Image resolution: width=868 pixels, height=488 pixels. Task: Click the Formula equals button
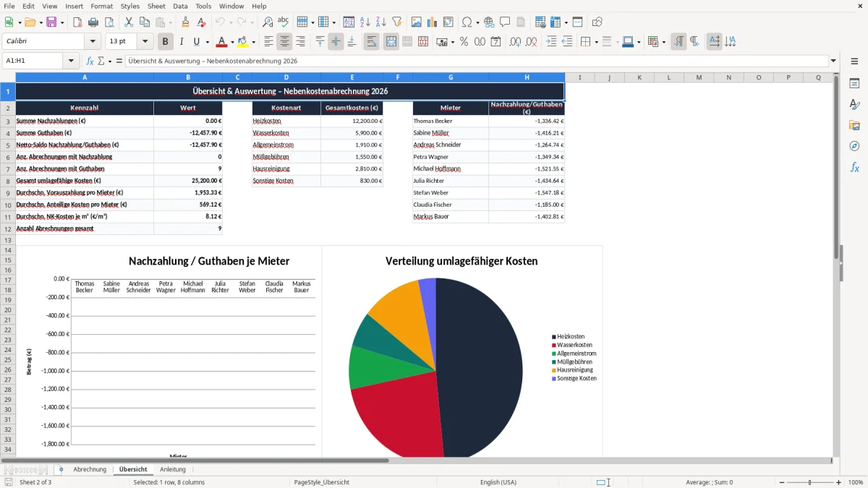click(x=119, y=61)
